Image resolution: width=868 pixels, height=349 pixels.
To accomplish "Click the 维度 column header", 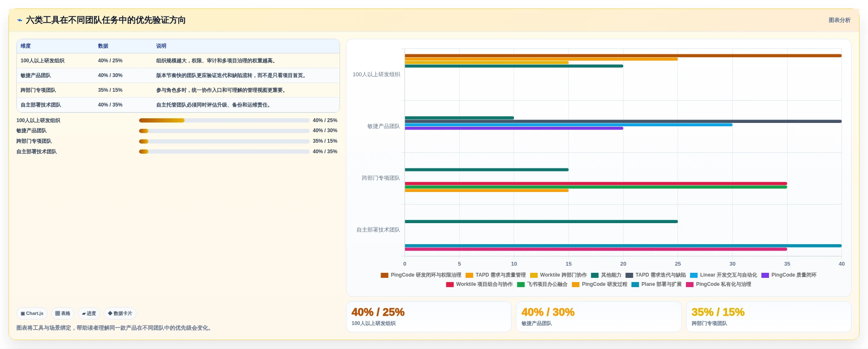I will pos(26,46).
